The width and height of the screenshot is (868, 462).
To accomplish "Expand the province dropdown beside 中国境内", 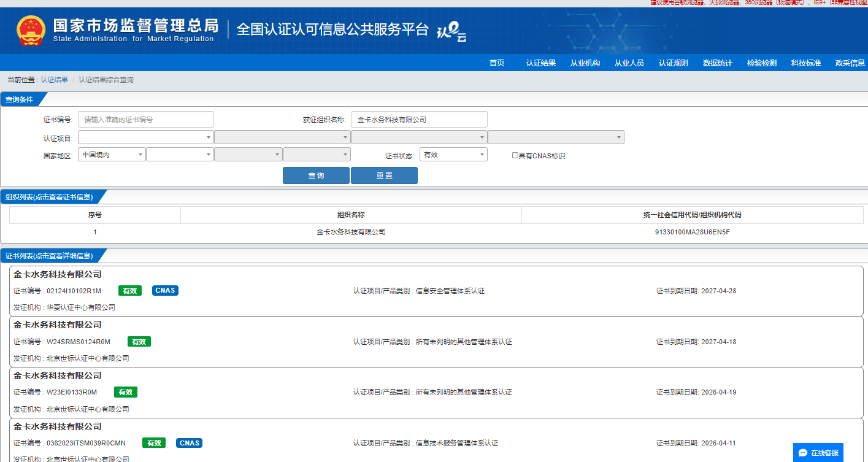I will [180, 155].
